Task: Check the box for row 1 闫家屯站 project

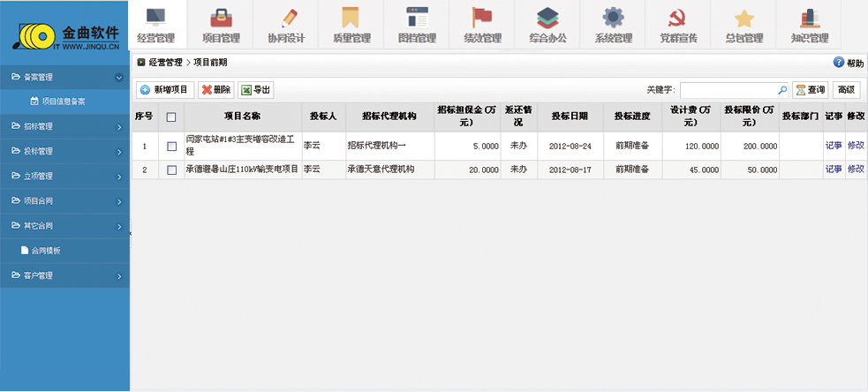Action: pos(171,146)
